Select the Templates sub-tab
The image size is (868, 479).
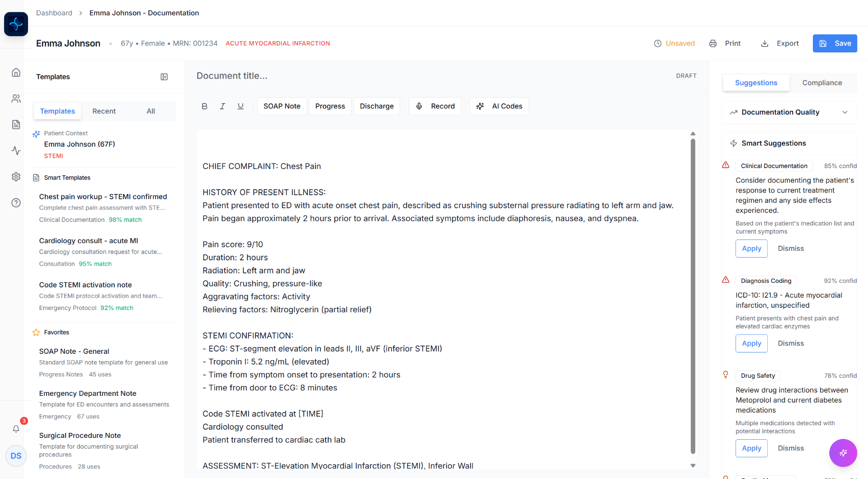(x=57, y=111)
